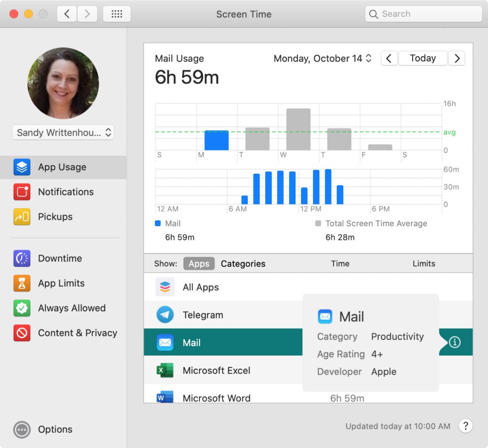The width and height of the screenshot is (488, 448).
Task: Show all preferences grid button
Action: coord(117,14)
